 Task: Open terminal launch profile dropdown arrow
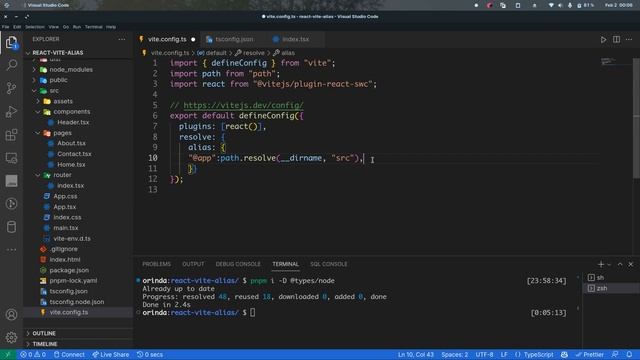click(609, 264)
